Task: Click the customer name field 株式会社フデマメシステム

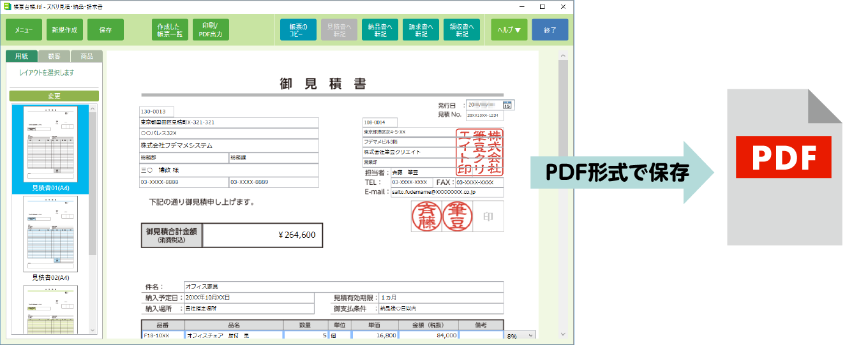Action: [x=229, y=145]
